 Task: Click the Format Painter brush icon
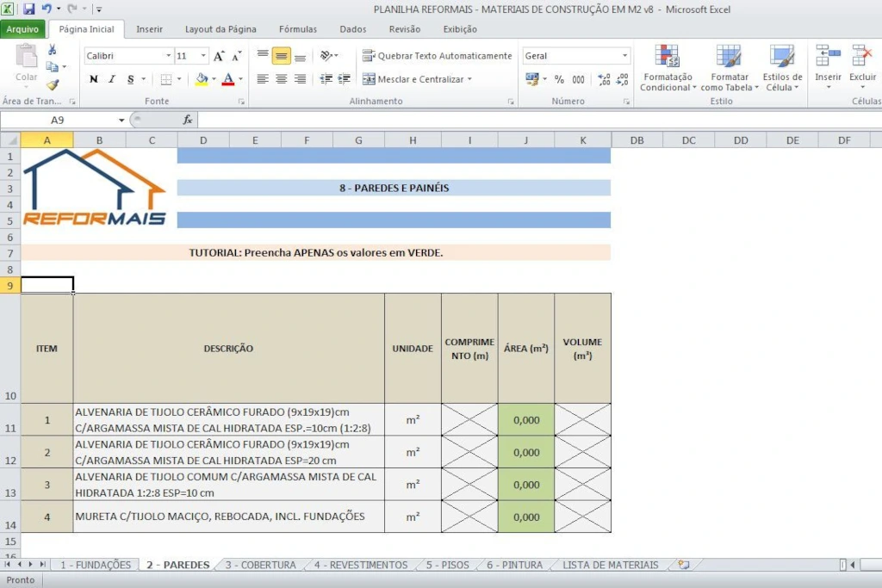(x=53, y=84)
